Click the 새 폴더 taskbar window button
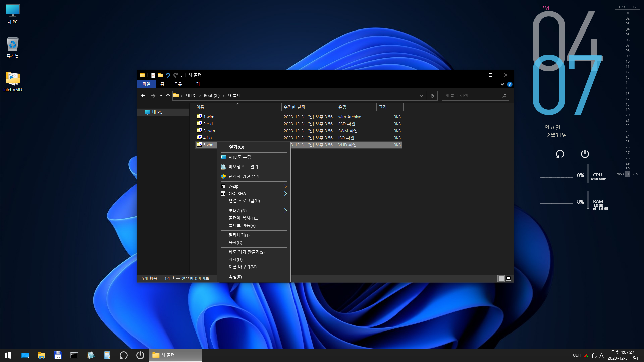This screenshot has width=644, height=362. (x=175, y=355)
